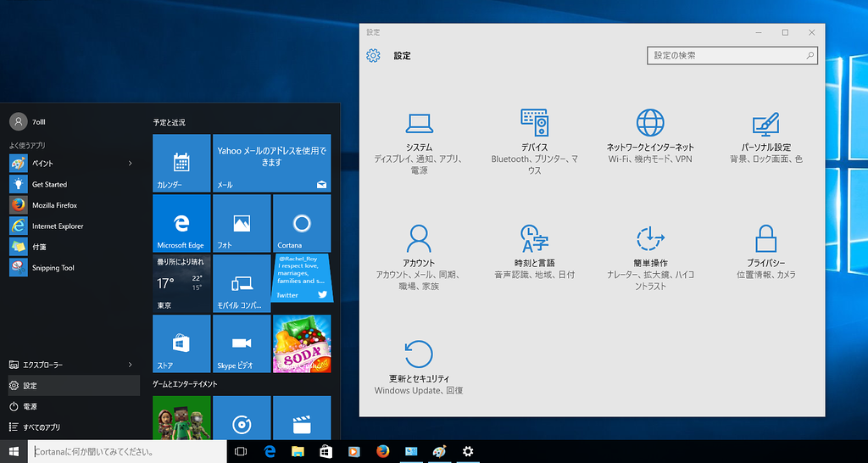Launch Mozilla Firefox from Start menu
This screenshot has height=463, width=868.
click(74, 205)
